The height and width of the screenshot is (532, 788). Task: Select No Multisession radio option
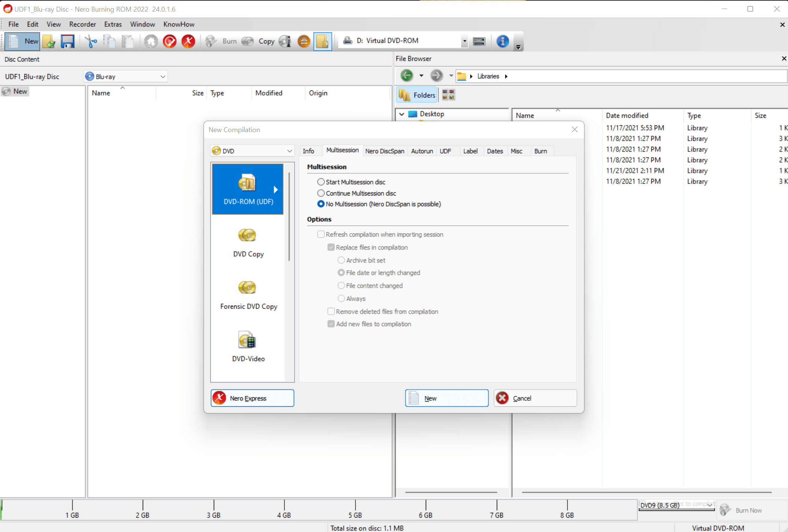(x=321, y=204)
